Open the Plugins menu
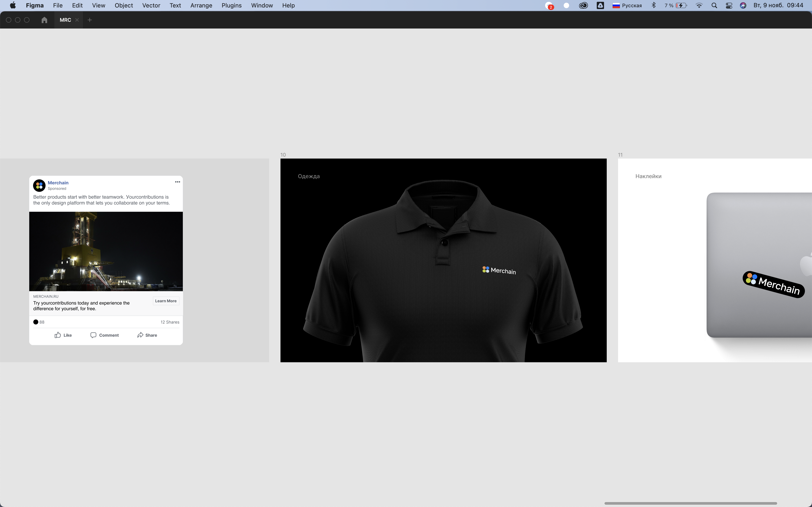 tap(232, 5)
